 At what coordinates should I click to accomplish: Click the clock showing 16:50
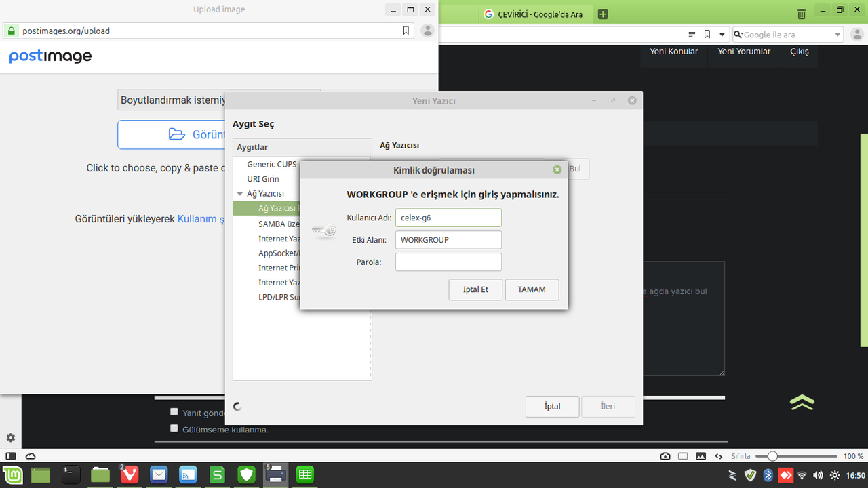(855, 475)
